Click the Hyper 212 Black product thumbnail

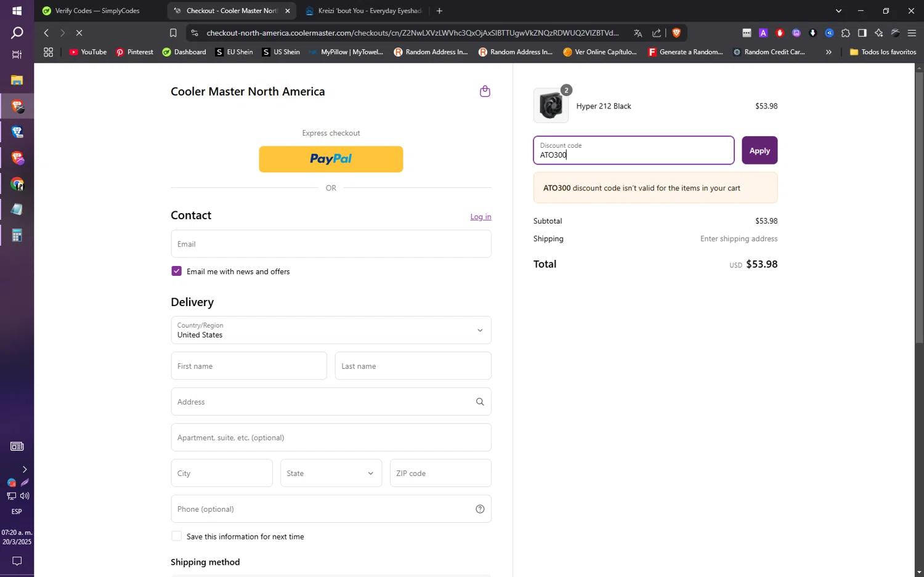click(551, 106)
